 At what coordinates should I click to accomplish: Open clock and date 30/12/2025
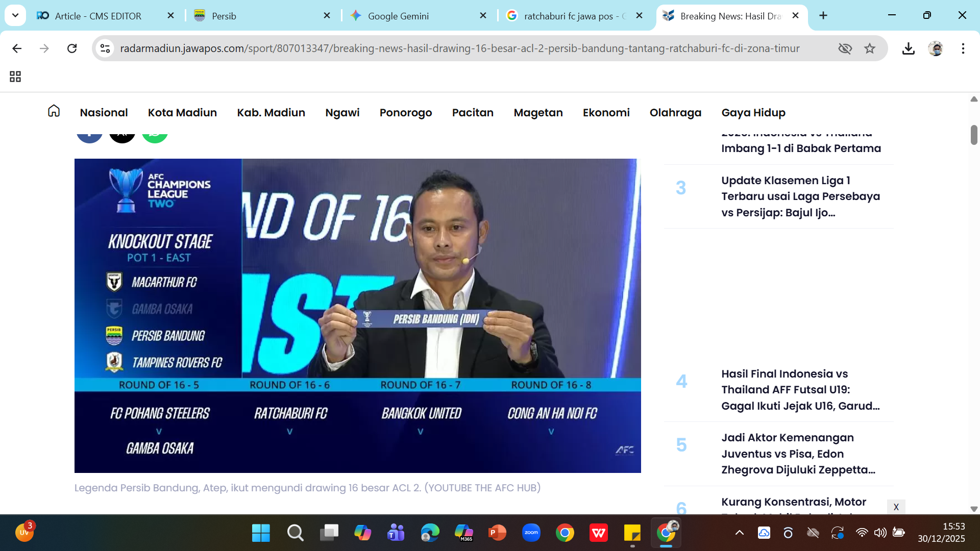click(941, 533)
